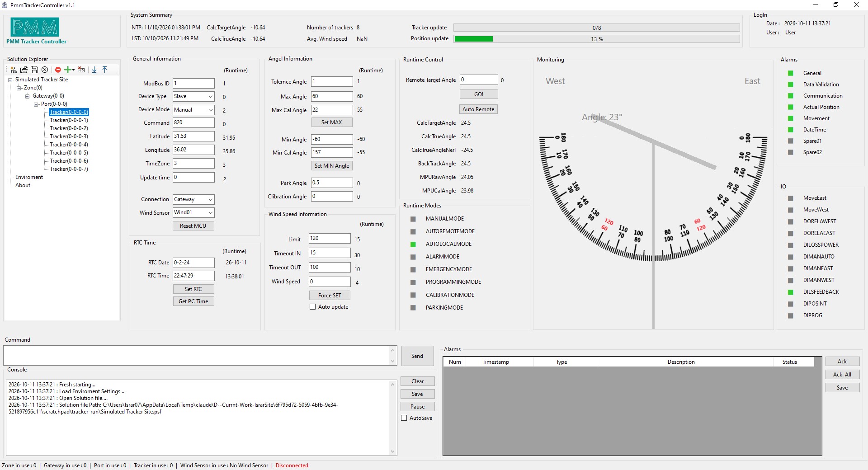
Task: Create a new solution from toolbar
Action: coord(14,70)
